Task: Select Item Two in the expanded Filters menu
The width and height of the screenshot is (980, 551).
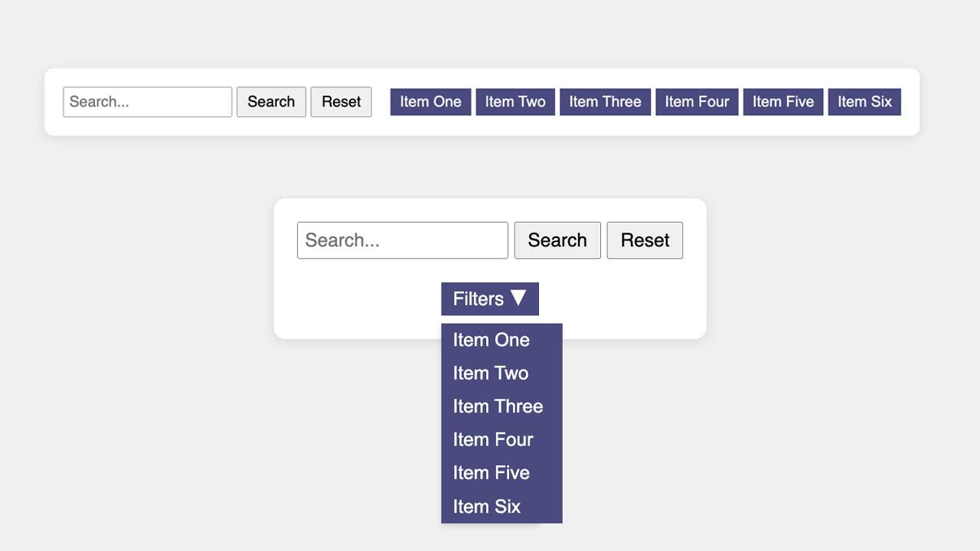Action: pyautogui.click(x=490, y=373)
